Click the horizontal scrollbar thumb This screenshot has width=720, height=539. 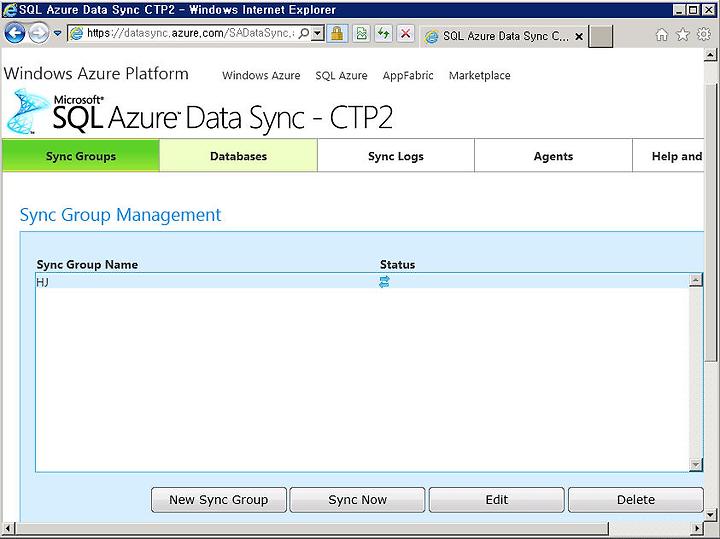[312, 528]
